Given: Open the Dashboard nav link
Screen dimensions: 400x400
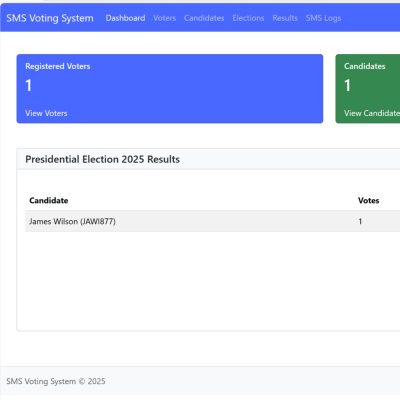Looking at the screenshot, I should [125, 18].
